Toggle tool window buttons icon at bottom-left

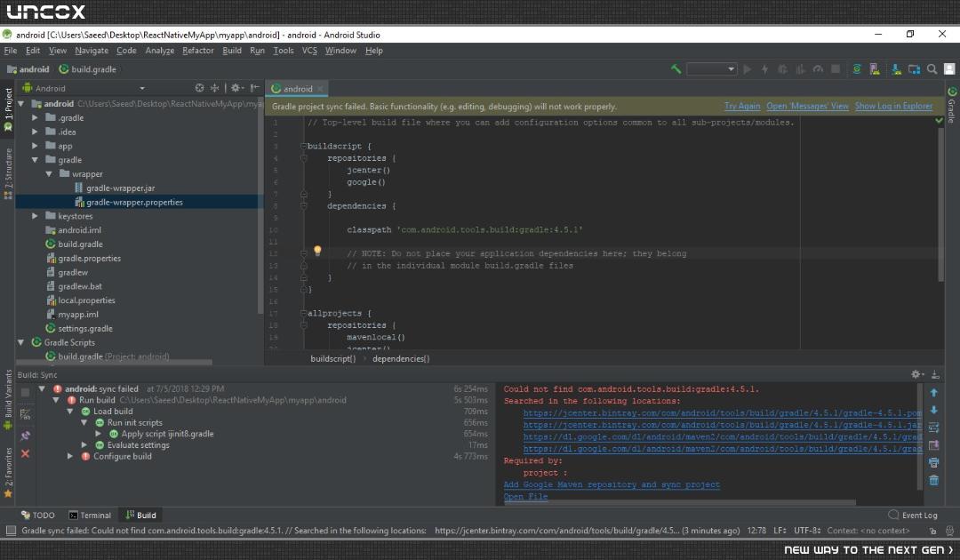coord(11,531)
